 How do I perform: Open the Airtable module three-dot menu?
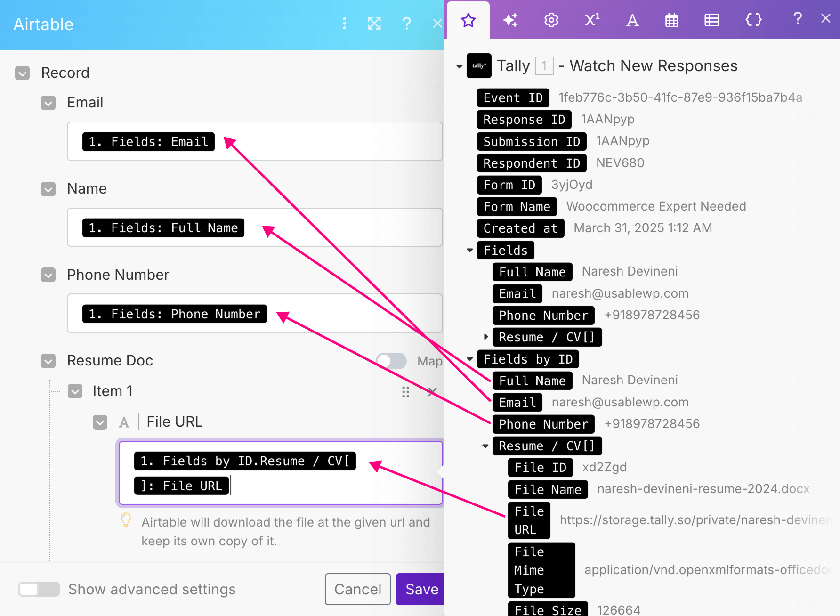pyautogui.click(x=345, y=24)
